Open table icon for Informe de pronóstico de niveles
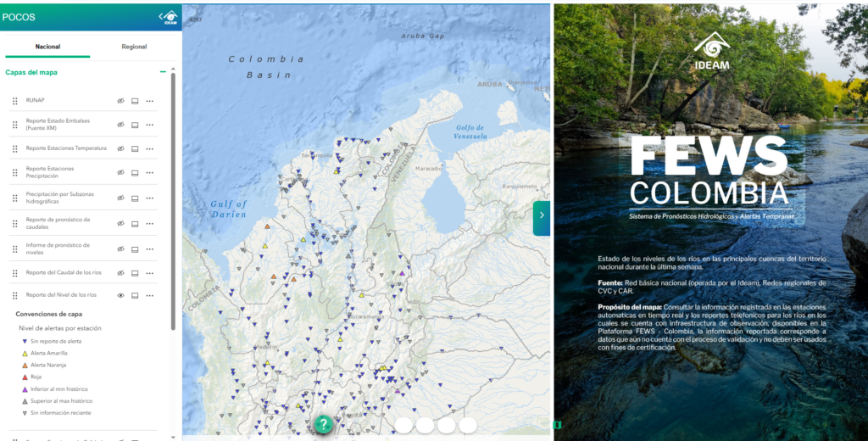868x441 pixels. point(135,248)
